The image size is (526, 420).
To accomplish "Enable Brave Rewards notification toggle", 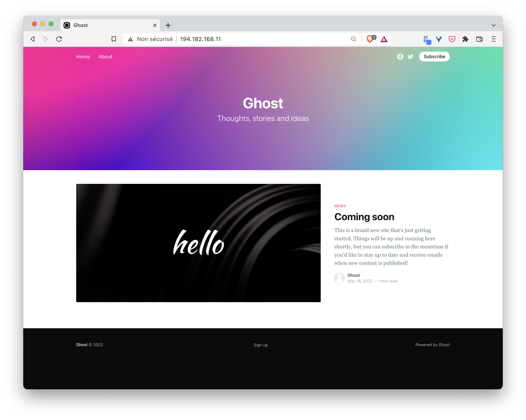I will (x=384, y=39).
